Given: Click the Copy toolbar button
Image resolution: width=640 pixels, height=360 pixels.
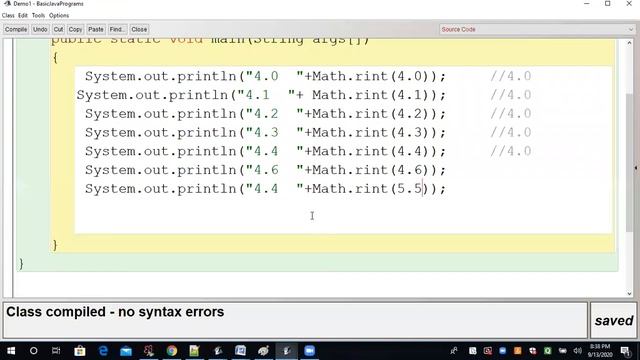Looking at the screenshot, I should coord(75,29).
